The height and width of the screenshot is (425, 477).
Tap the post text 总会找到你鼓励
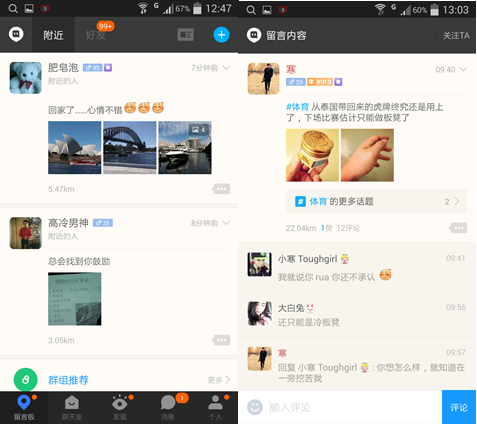coord(79,261)
